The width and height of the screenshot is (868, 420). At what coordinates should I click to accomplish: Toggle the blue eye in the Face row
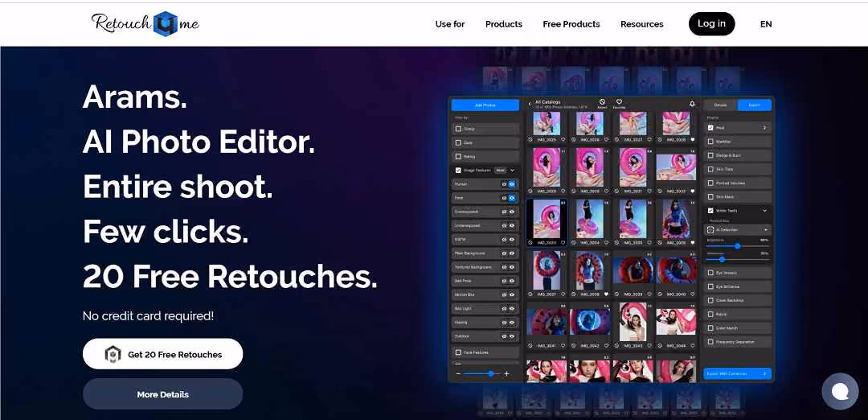point(512,198)
